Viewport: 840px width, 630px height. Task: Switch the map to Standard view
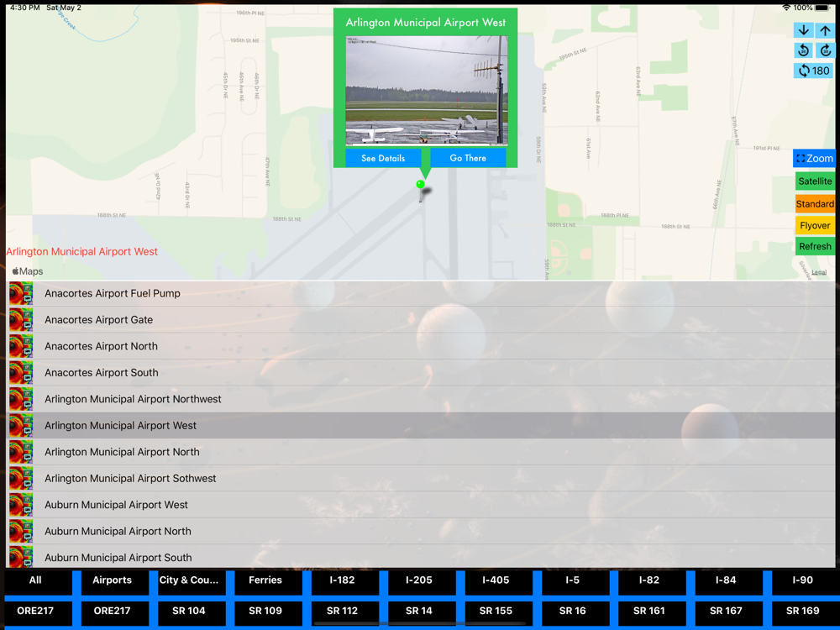[815, 203]
